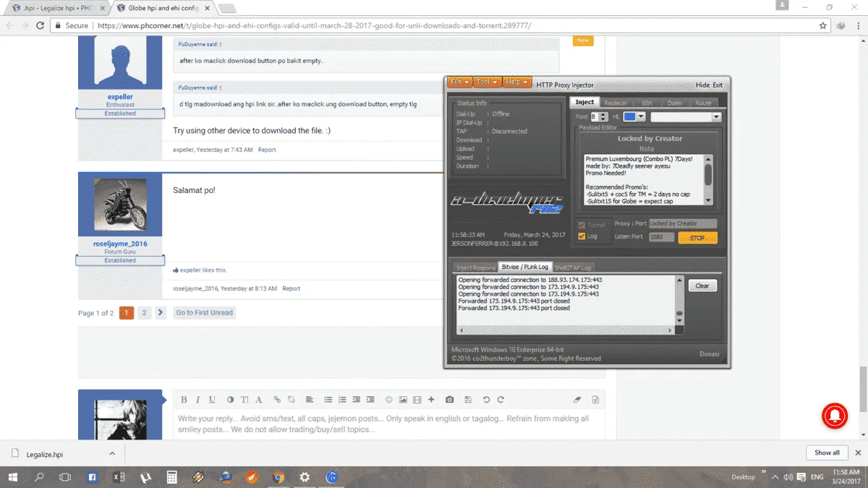Open the font family tool in reply editor
The width and height of the screenshot is (868, 488).
259,400
